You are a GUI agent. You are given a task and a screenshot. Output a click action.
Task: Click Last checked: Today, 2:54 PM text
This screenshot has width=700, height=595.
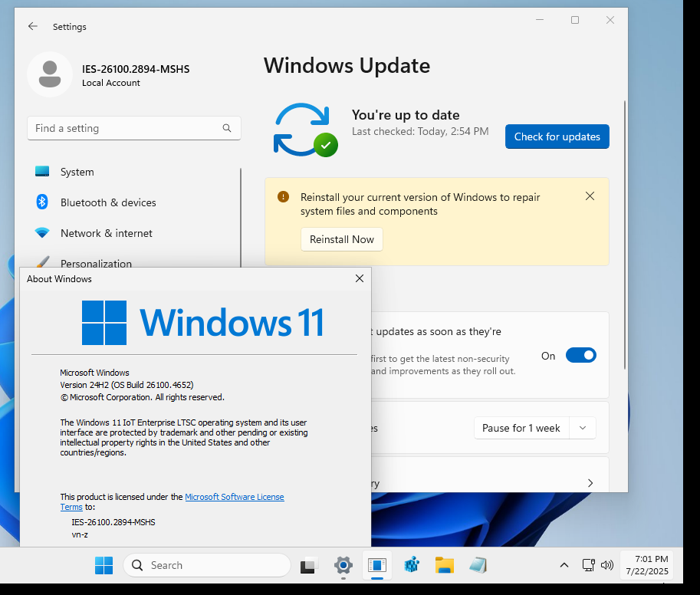coord(420,131)
